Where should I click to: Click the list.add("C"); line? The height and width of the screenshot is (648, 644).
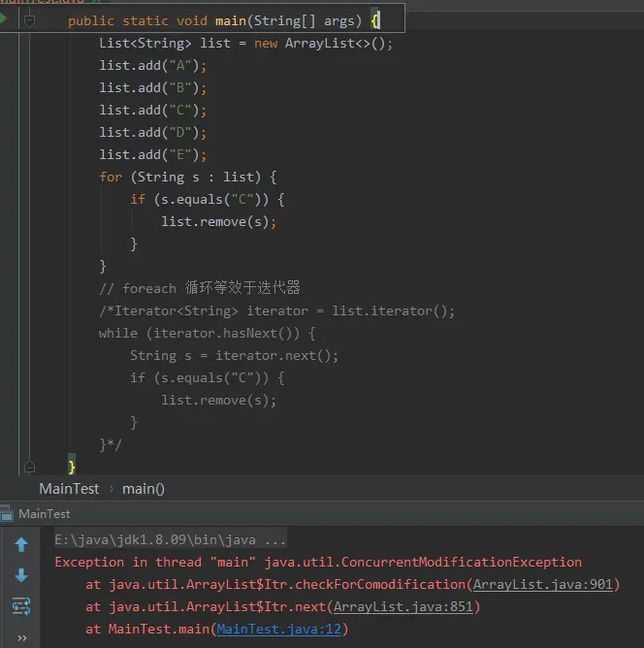tap(152, 110)
